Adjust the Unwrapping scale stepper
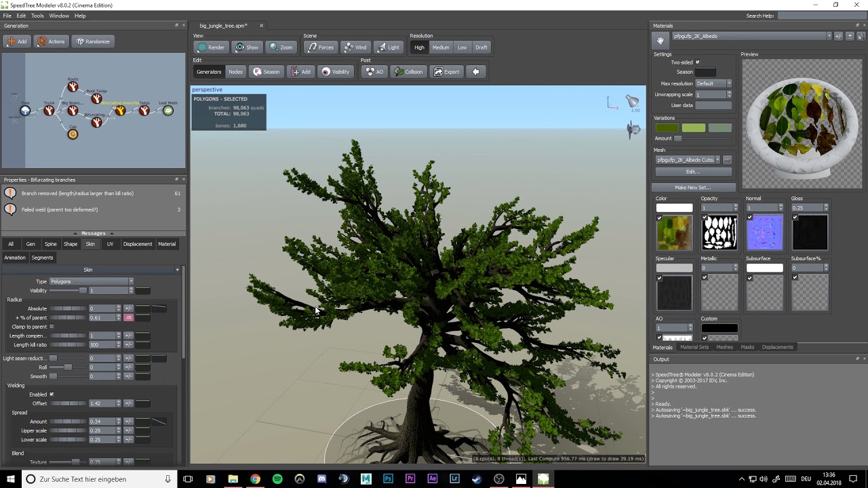Screen dimensions: 868x488 [728, 94]
